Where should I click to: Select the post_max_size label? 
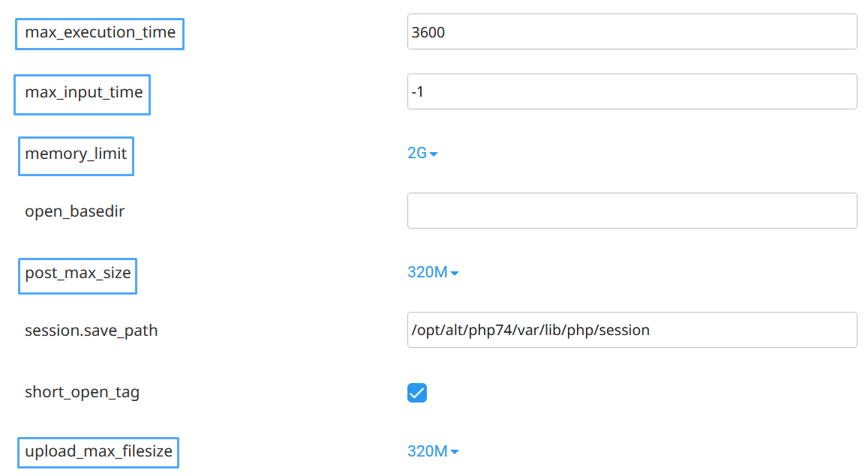tap(78, 273)
